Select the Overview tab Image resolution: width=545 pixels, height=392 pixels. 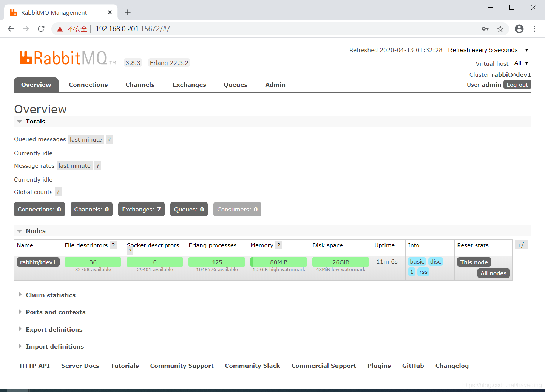coord(36,85)
